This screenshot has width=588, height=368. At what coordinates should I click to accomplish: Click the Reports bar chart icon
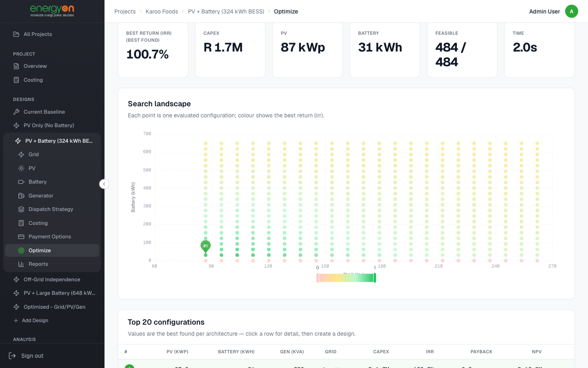[21, 264]
